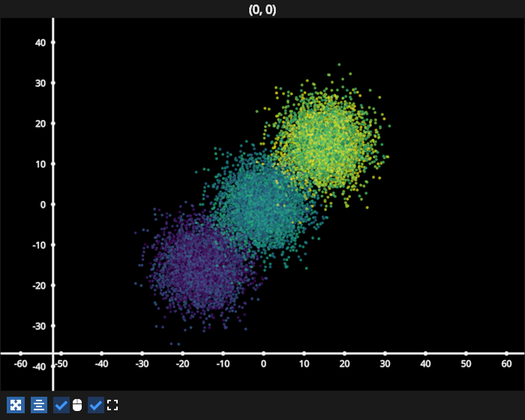Click the x-axis tick label "10"

(x=304, y=364)
